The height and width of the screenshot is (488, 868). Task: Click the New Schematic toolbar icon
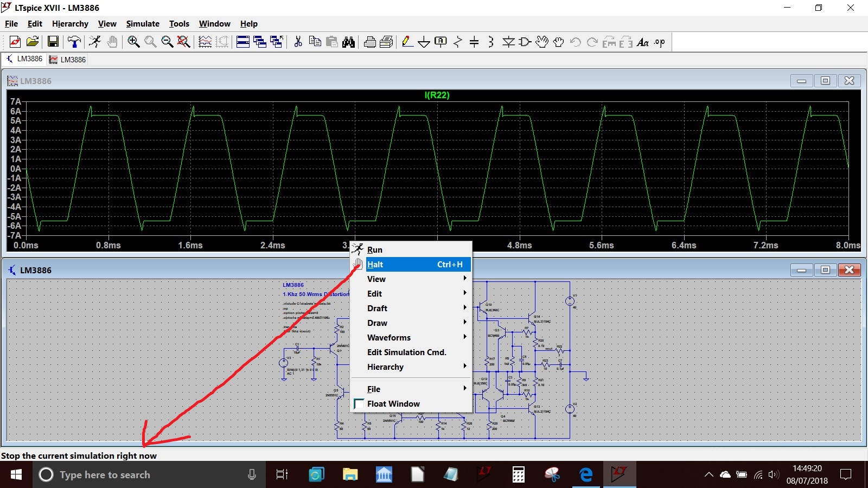coord(15,42)
